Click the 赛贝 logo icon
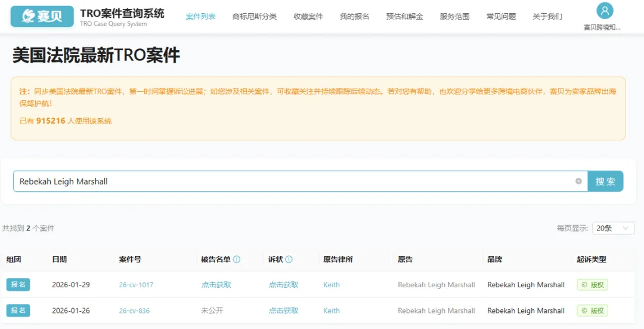 [x=42, y=17]
